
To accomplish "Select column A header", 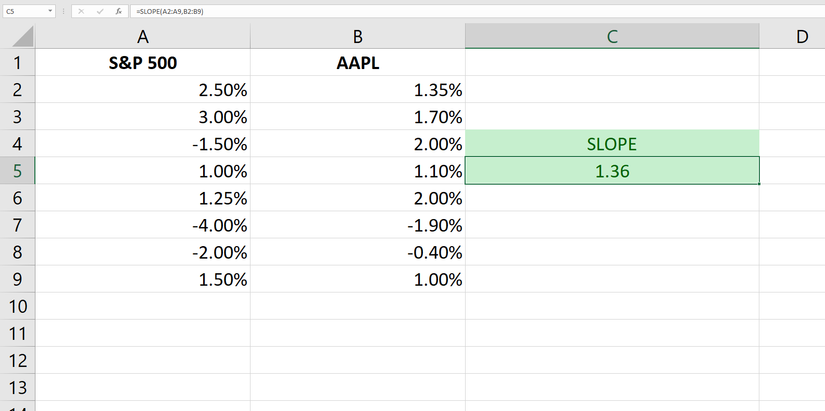I will pyautogui.click(x=143, y=36).
